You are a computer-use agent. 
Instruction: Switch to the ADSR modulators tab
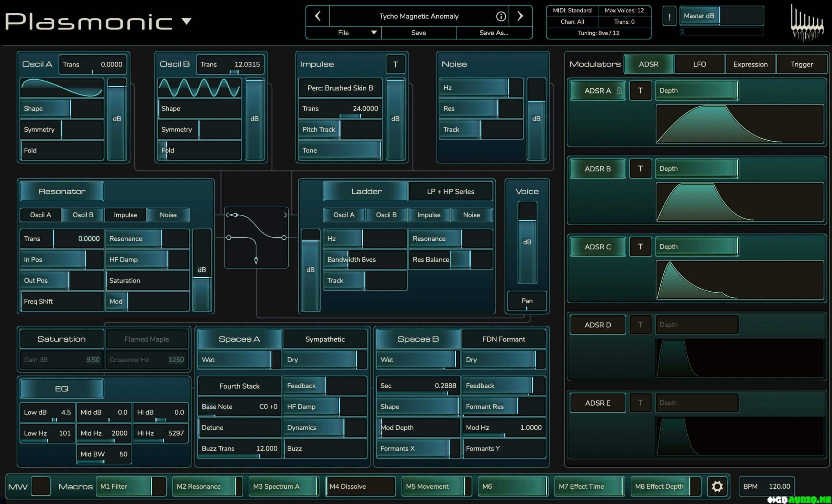click(x=649, y=64)
